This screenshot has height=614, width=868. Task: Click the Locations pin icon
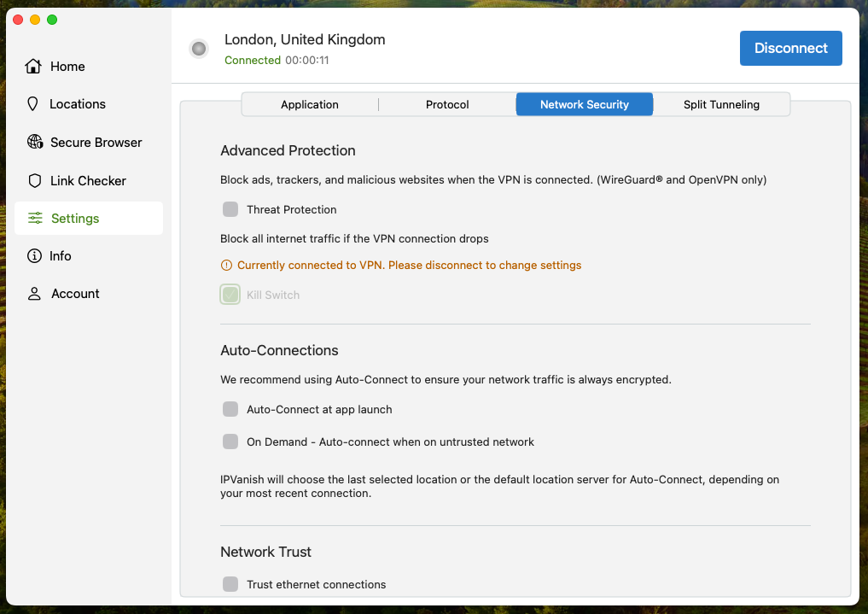pyautogui.click(x=32, y=103)
